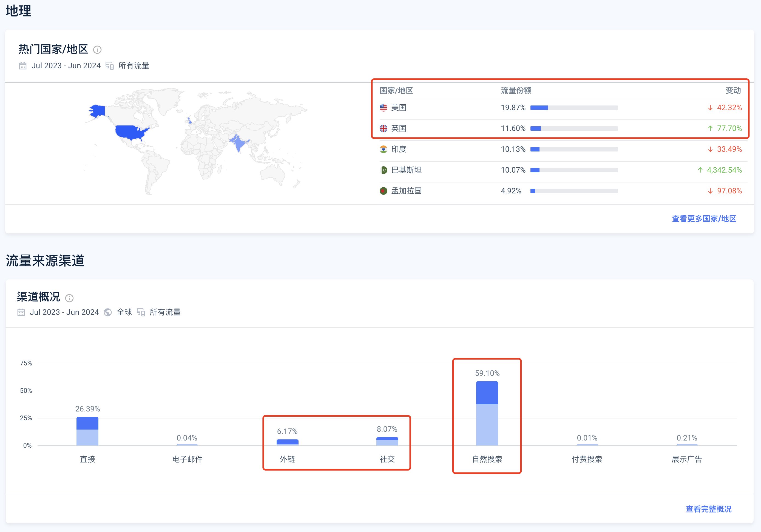This screenshot has width=761, height=532.
Task: Click the 自然搜索 bar in chart
Action: click(487, 413)
